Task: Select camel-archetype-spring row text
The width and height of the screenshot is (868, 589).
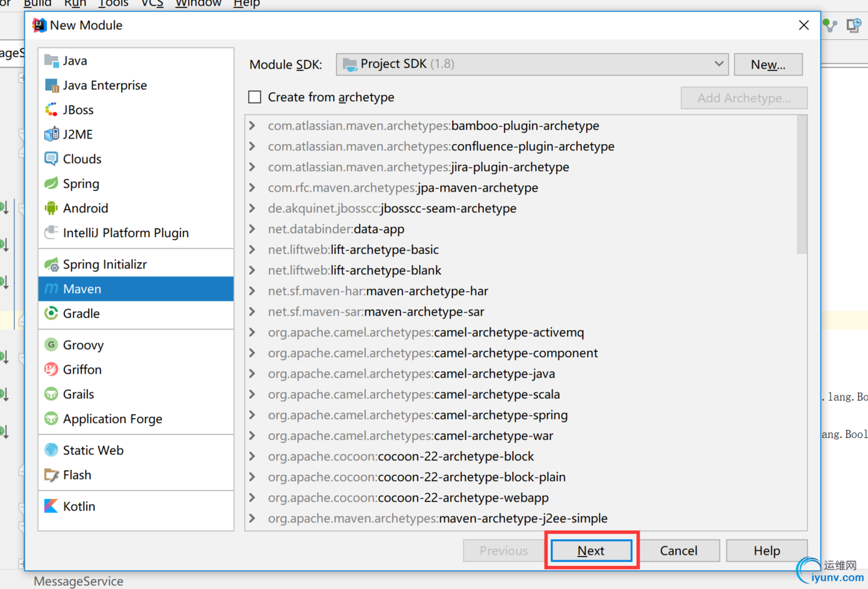Action: [418, 415]
